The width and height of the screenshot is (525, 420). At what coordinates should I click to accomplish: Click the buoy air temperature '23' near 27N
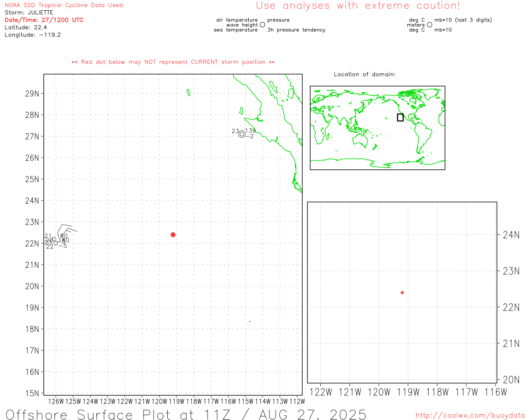(x=235, y=131)
